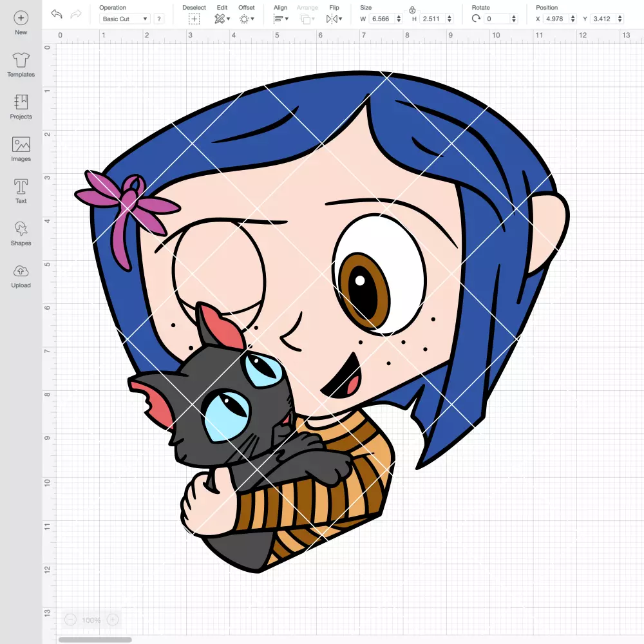Adjust rotation using the stepper arrows
The width and height of the screenshot is (644, 644).
point(514,19)
